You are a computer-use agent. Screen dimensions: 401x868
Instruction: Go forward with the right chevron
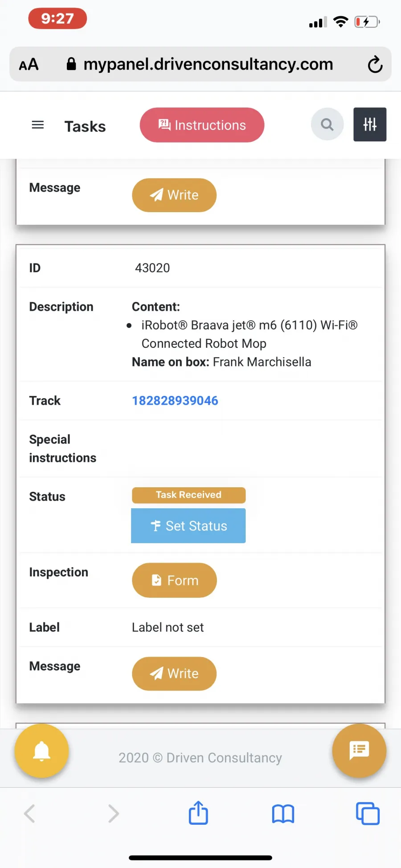click(x=114, y=814)
